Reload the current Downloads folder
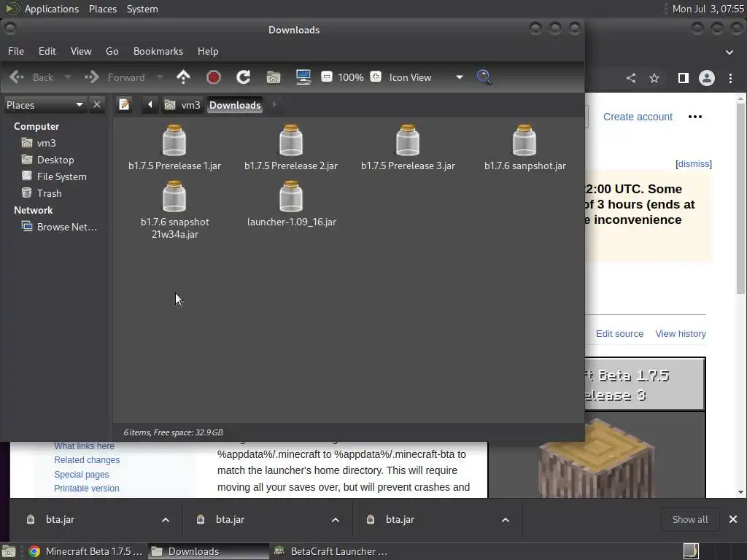 (x=244, y=77)
